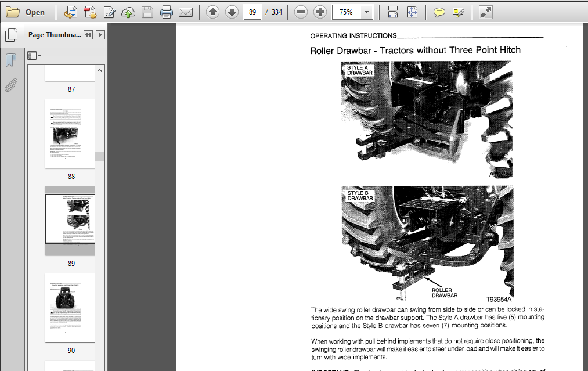Click the Zoom in plus button
Image resolution: width=588 pixels, height=371 pixels.
click(x=320, y=12)
